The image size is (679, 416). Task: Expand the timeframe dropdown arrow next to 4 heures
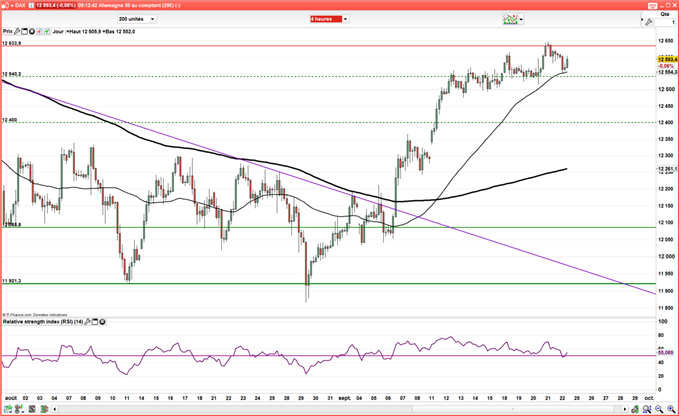click(x=346, y=19)
